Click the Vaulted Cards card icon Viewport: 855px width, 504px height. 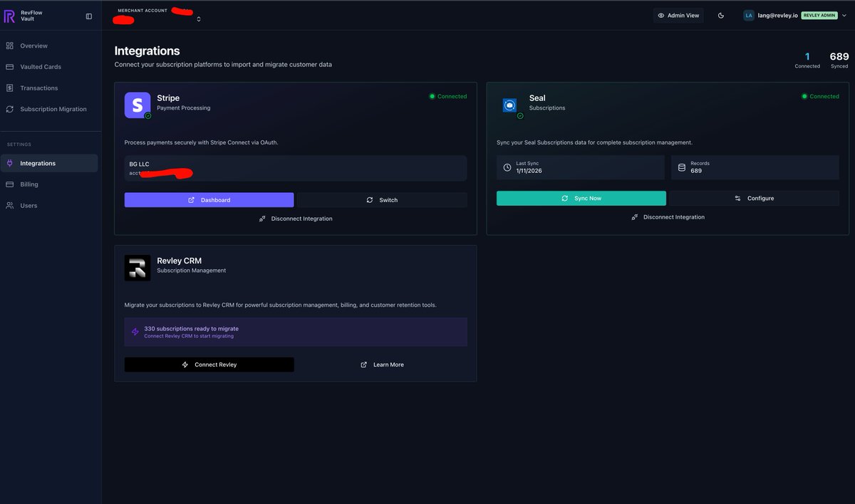coord(10,67)
